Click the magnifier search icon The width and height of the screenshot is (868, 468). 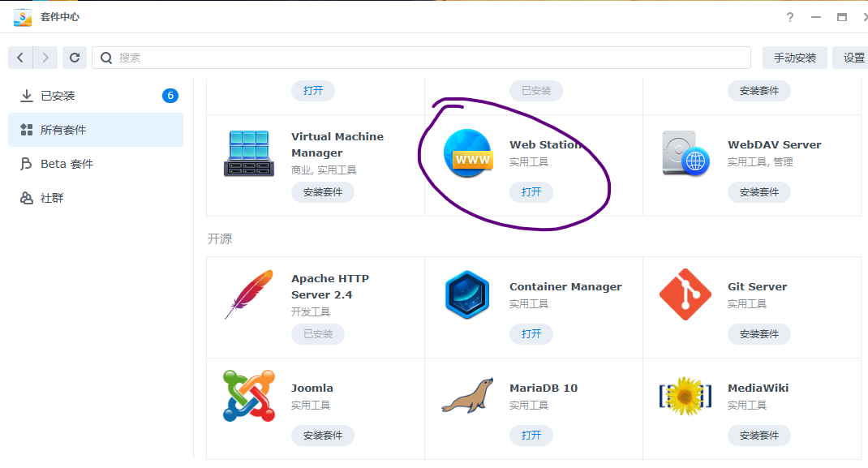[105, 58]
